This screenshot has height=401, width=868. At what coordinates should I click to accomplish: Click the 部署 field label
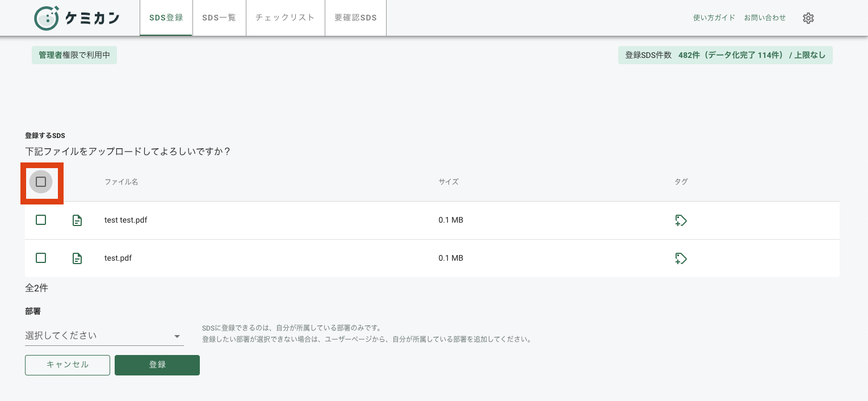(x=33, y=312)
